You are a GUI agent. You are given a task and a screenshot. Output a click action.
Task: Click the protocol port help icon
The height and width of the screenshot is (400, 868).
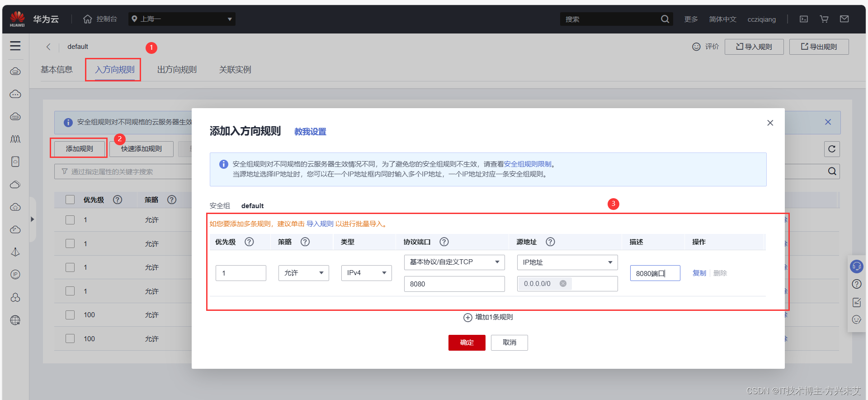pyautogui.click(x=444, y=242)
